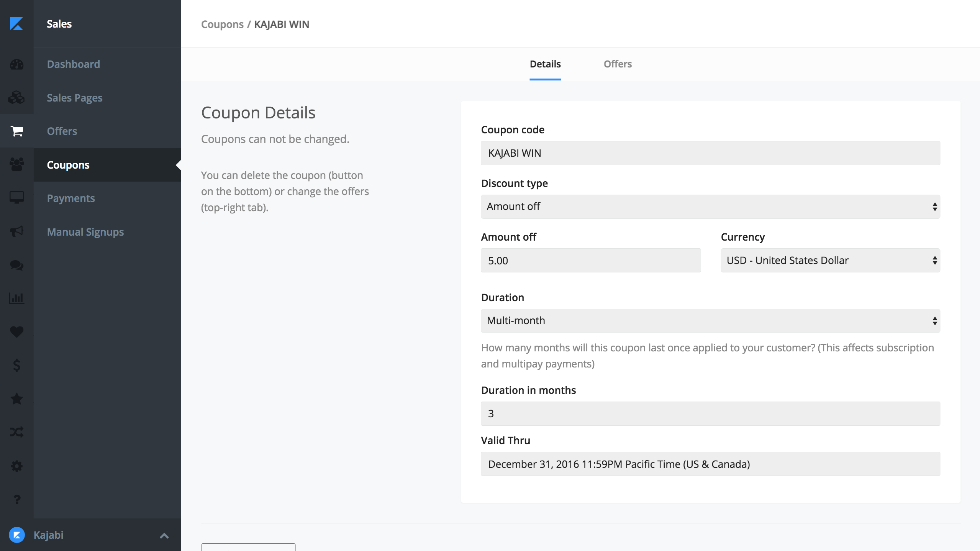Select the products cubes icon in sidebar

point(16,97)
